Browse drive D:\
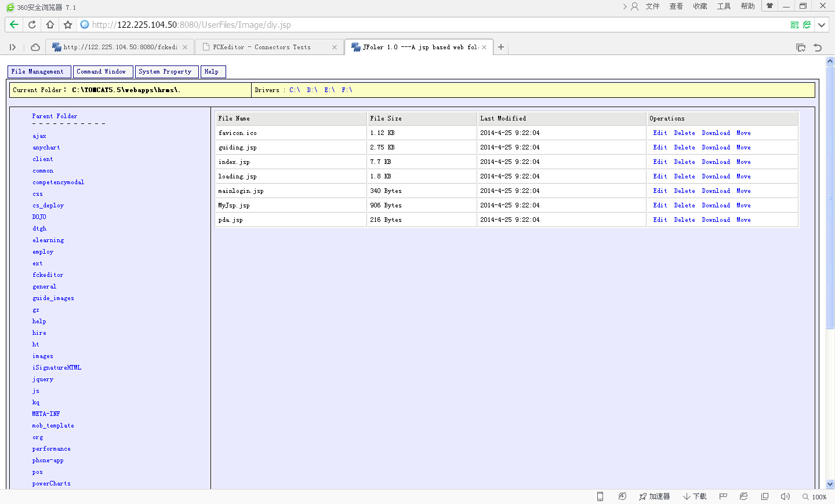Viewport: 835px width, 504px height. [312, 90]
